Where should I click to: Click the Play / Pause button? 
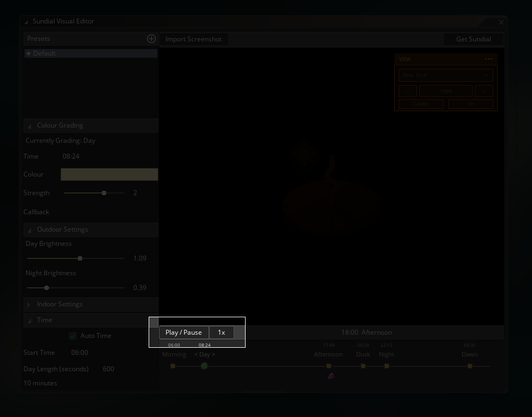(184, 333)
